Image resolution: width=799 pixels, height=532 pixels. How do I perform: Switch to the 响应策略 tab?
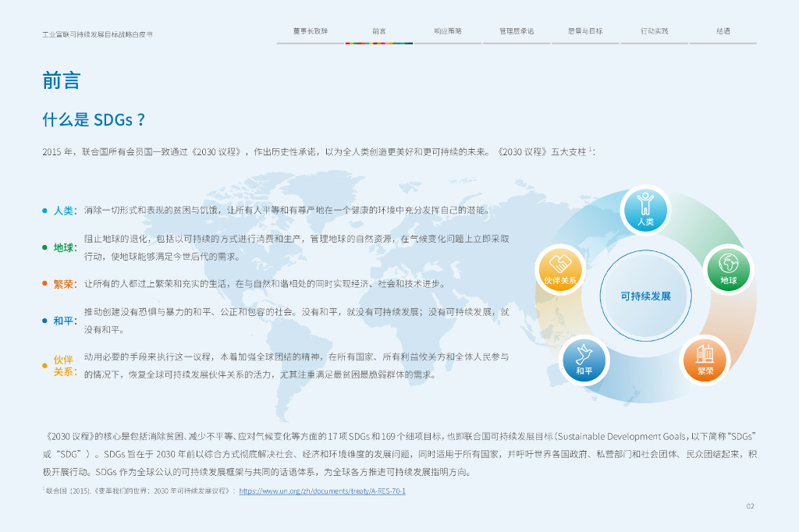[x=448, y=32]
